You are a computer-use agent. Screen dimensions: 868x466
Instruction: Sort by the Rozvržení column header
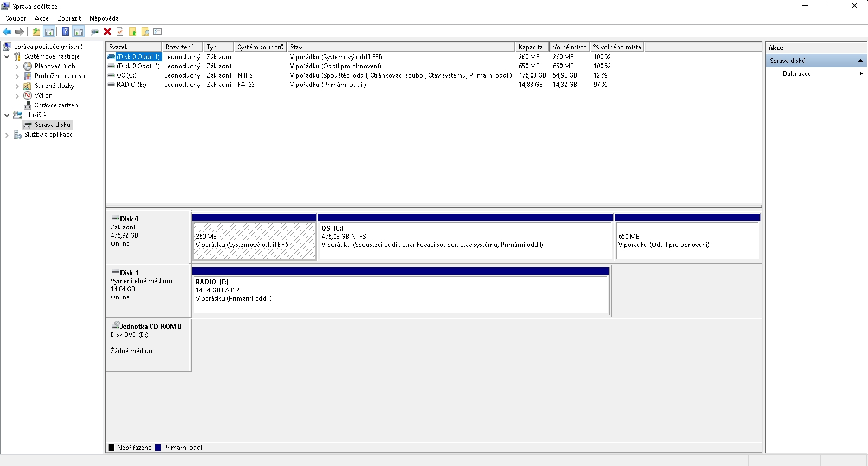(182, 47)
